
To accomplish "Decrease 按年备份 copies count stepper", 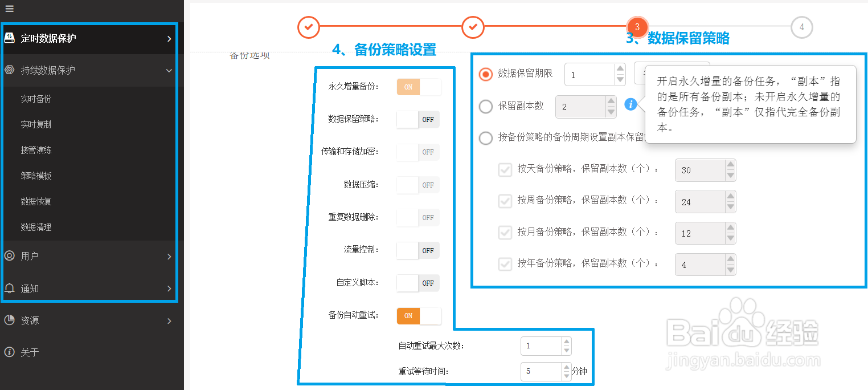I will 731,270.
